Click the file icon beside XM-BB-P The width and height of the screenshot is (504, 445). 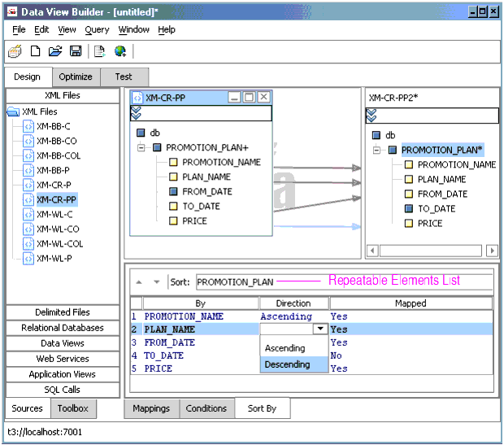tap(28, 170)
